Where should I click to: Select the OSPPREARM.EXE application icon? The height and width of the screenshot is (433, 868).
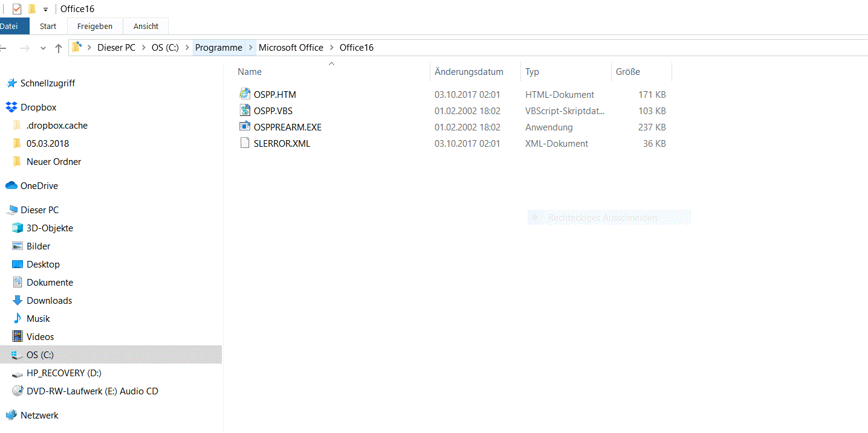[x=244, y=127]
